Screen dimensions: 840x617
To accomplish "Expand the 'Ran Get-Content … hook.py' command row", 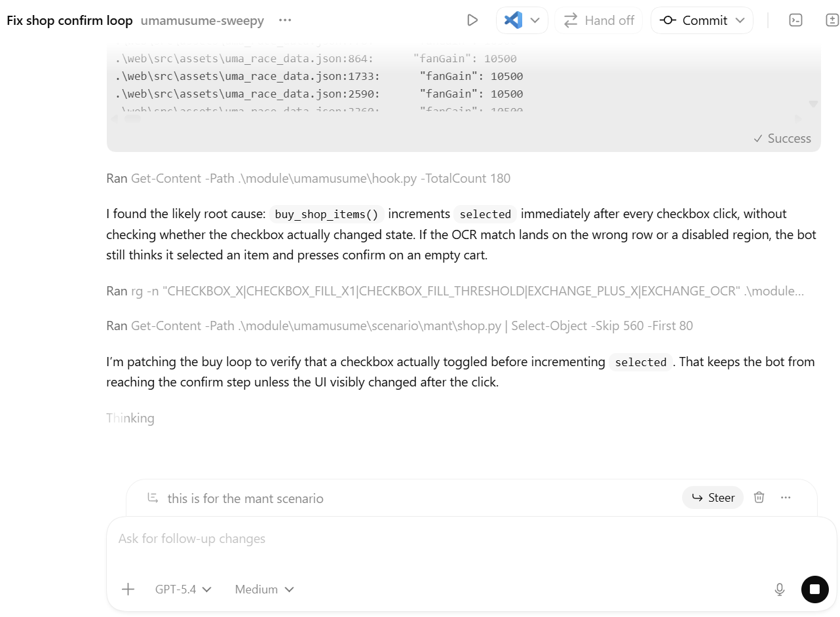I will [309, 178].
